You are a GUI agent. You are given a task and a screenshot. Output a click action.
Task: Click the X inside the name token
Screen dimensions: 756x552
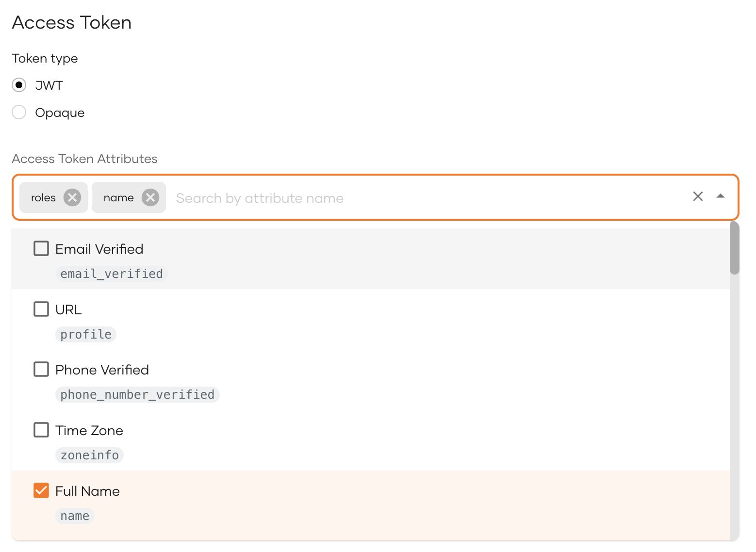click(x=150, y=197)
